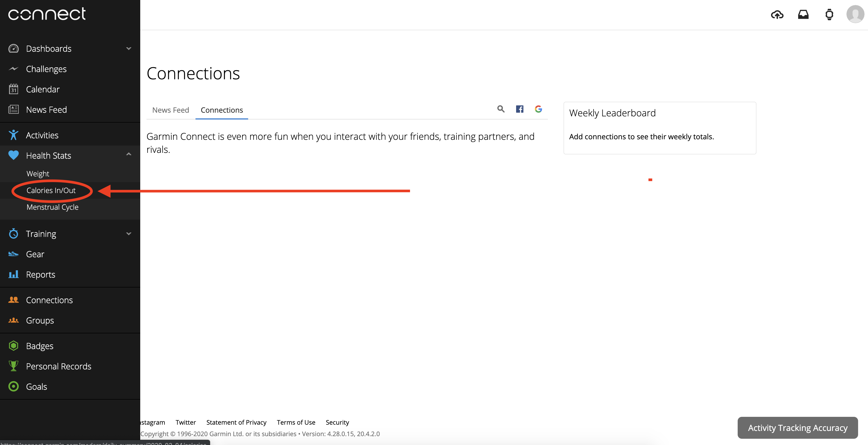Expand the Dashboards chevron
The width and height of the screenshot is (868, 445).
129,49
